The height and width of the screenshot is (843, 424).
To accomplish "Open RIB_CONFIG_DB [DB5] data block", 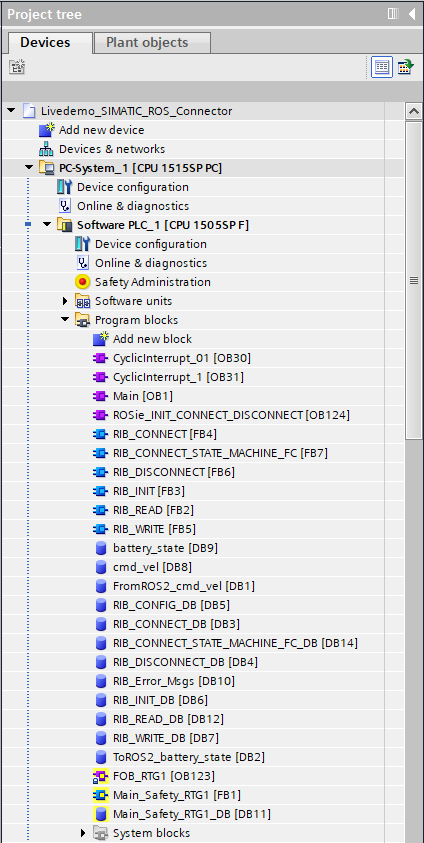I will coord(171,605).
